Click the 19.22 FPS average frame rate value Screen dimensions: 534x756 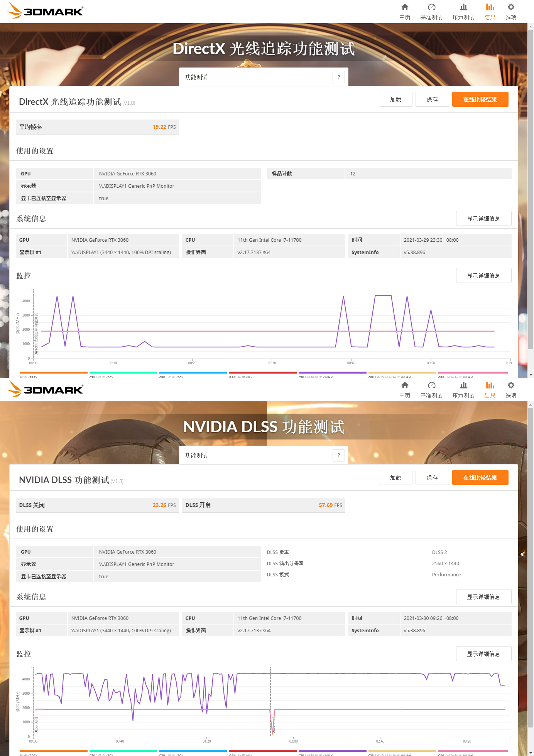(x=164, y=127)
